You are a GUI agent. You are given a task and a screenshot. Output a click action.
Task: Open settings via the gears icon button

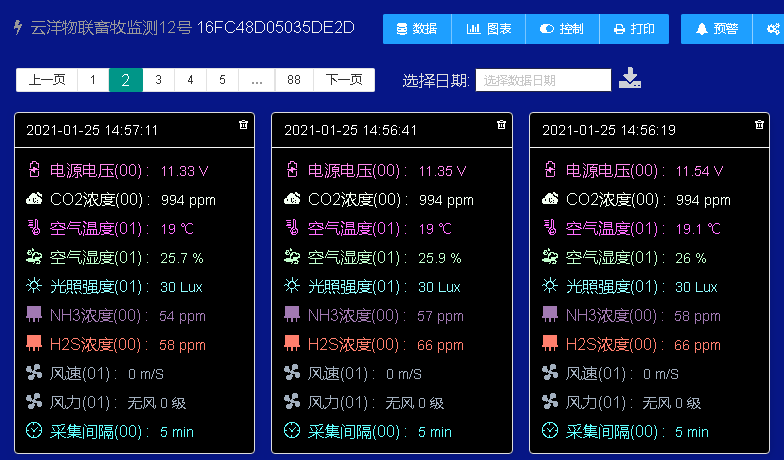point(772,29)
